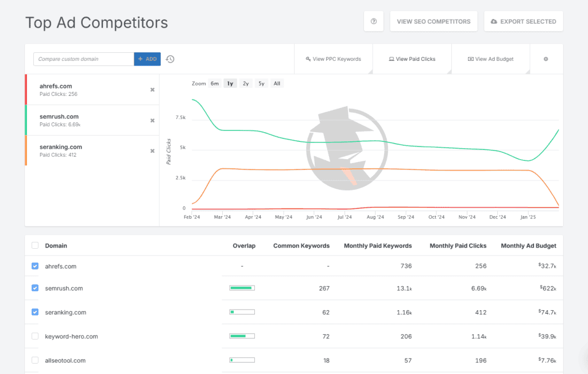Click the $622k ad budget value
Screen dimensions: 588x374
pos(548,288)
